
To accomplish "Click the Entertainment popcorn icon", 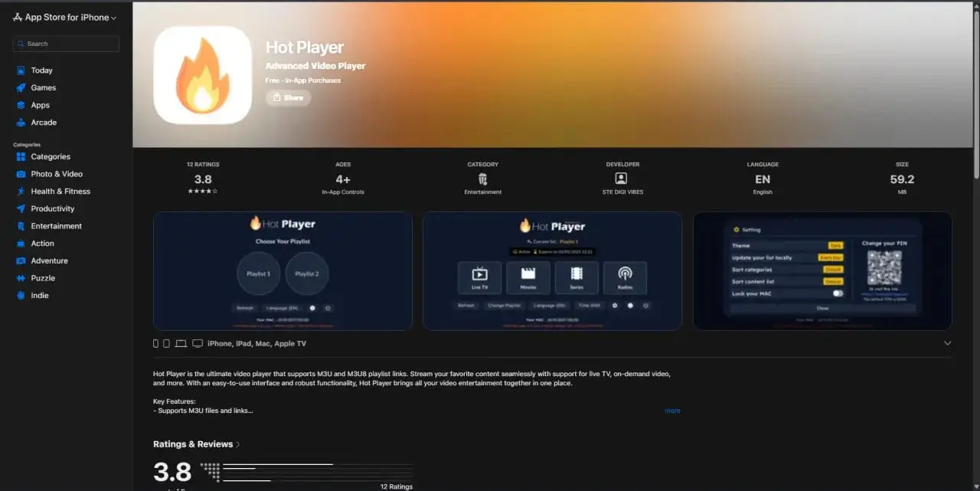I will pyautogui.click(x=21, y=226).
